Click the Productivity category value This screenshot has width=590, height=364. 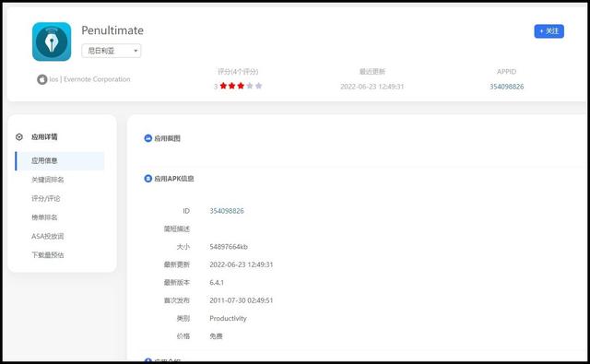[x=228, y=318]
